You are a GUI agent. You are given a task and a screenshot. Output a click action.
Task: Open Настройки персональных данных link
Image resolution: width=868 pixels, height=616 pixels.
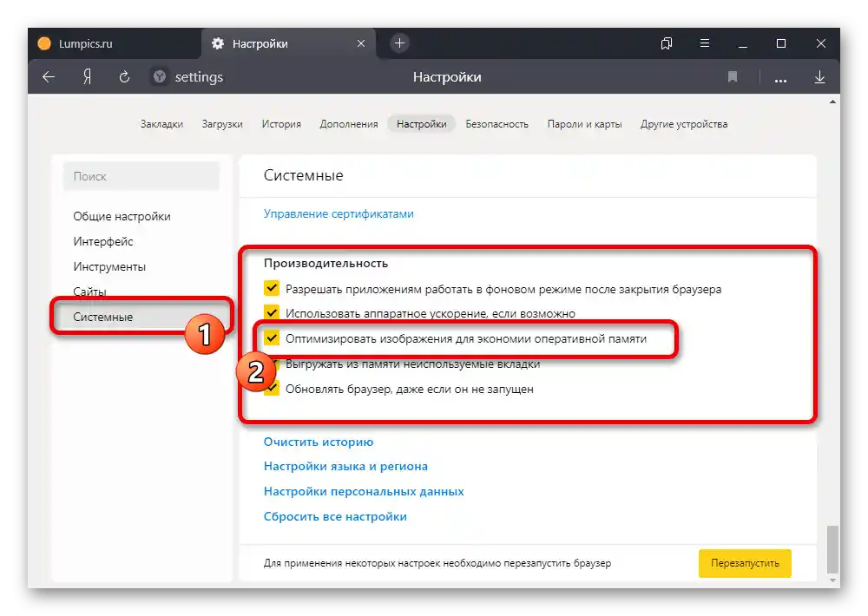[364, 491]
